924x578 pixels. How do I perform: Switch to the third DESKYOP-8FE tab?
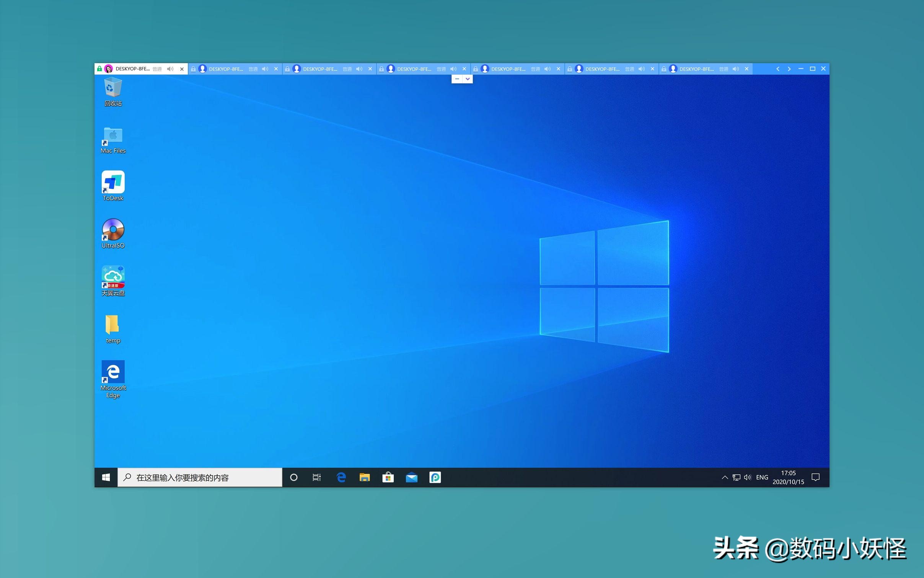tap(320, 69)
